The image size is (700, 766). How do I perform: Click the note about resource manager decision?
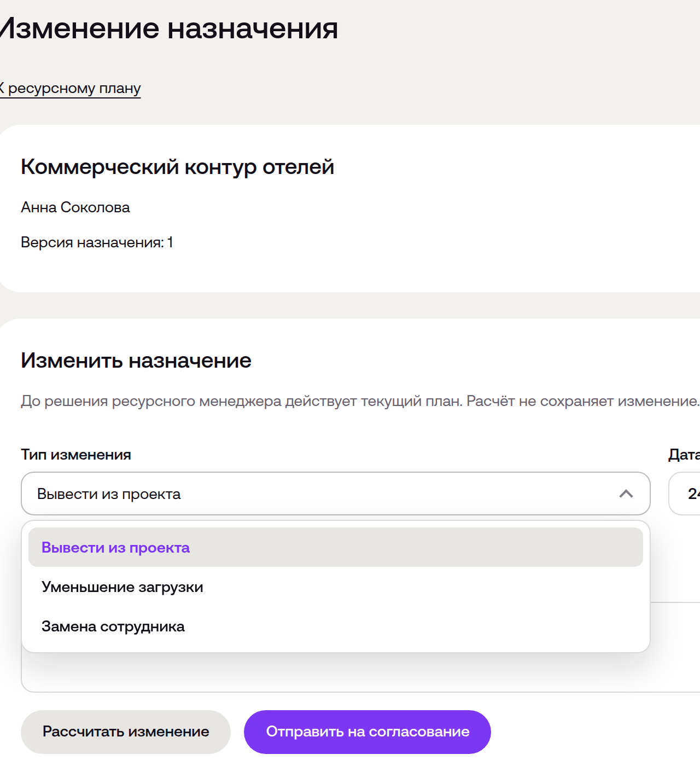coord(360,401)
